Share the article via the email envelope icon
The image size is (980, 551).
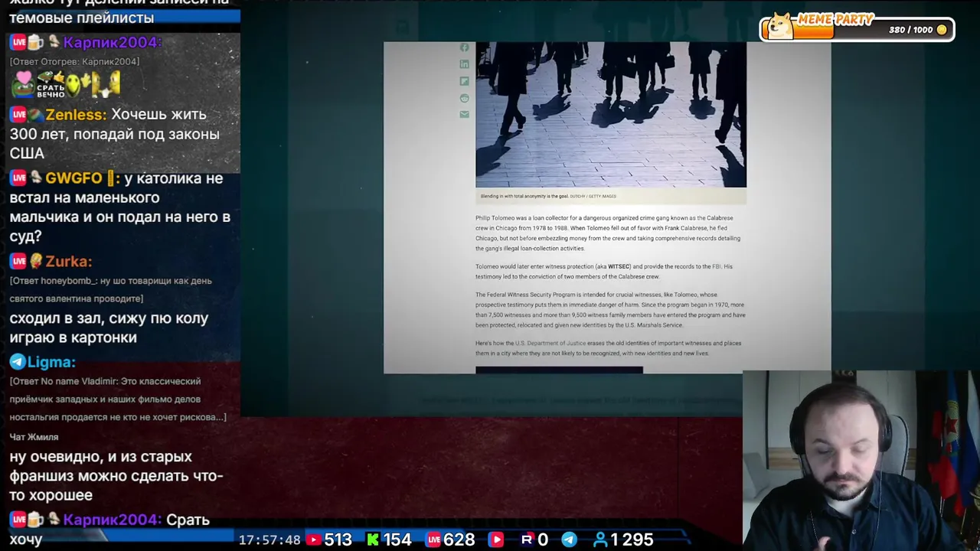[x=464, y=115]
